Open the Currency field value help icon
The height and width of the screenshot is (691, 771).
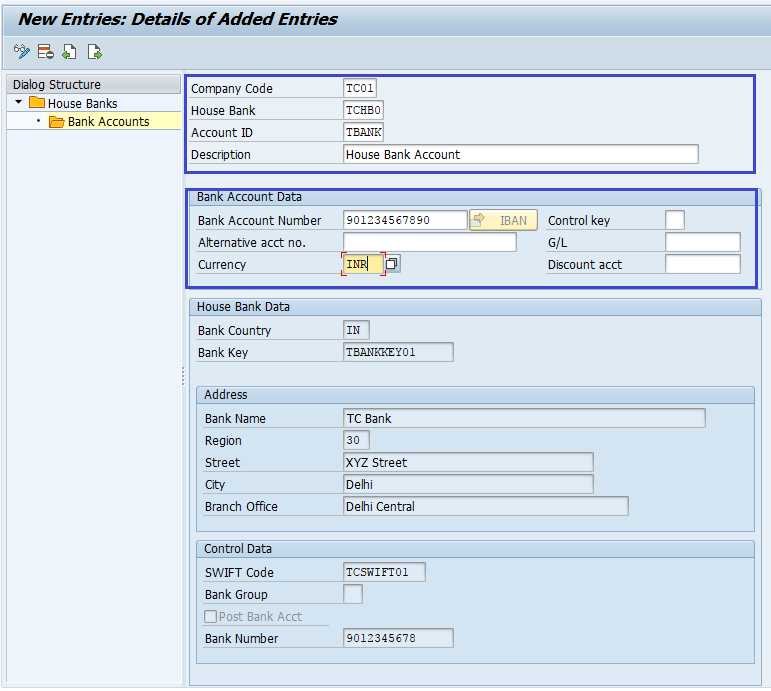tap(392, 264)
